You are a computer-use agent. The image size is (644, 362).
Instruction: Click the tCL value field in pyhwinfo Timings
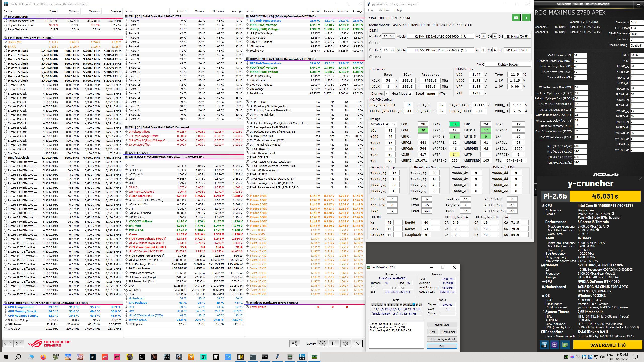click(390, 130)
